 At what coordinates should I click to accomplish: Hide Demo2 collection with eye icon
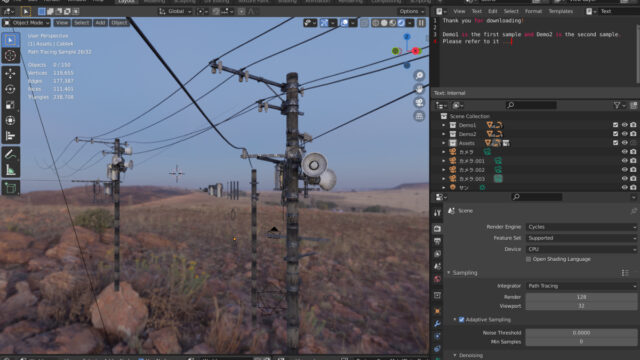click(624, 134)
